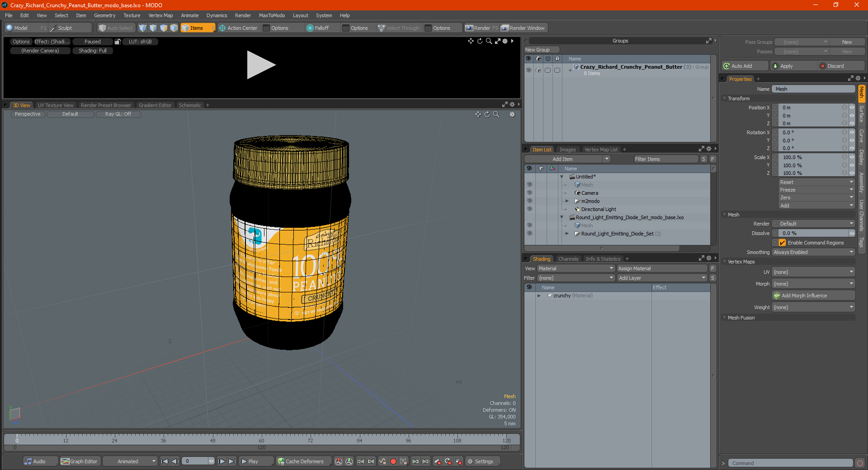Viewport: 868px width, 470px height.
Task: Toggle Action Center Options checkbox
Action: (266, 28)
